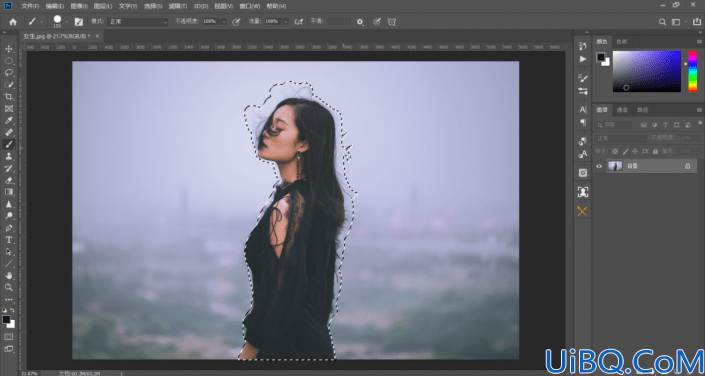This screenshot has height=376, width=705.
Task: Toggle symmetry paint butterfly options
Action: pos(392,22)
